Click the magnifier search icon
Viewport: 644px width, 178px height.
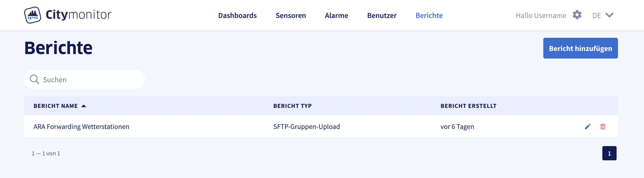tap(34, 79)
